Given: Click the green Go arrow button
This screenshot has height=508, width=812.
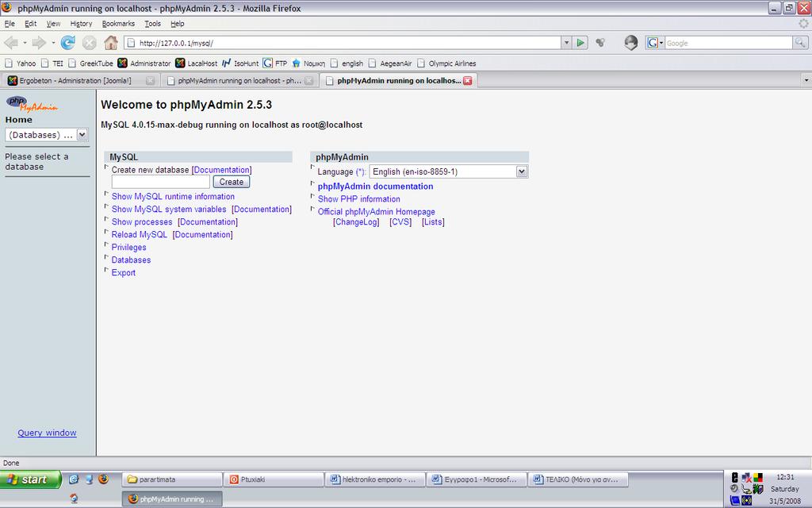Looking at the screenshot, I should tap(580, 43).
